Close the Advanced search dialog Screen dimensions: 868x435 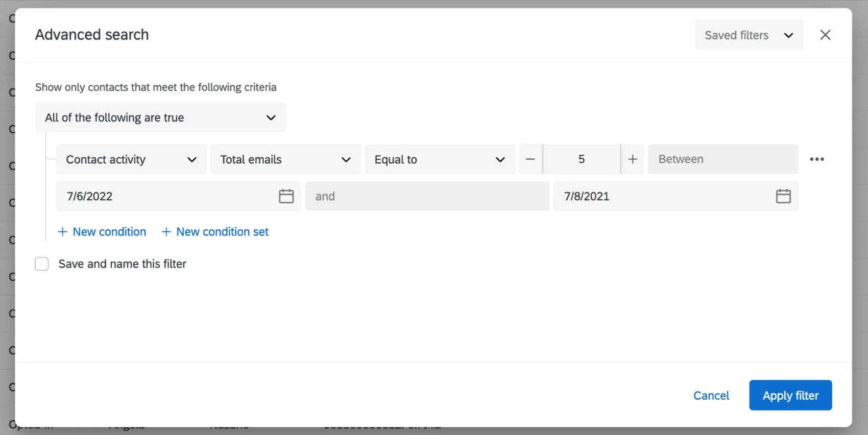point(825,35)
